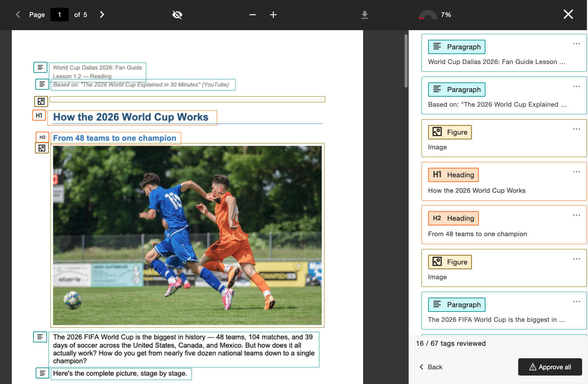Screen dimensions: 588x384
Task: Download the document
Action: coord(365,15)
